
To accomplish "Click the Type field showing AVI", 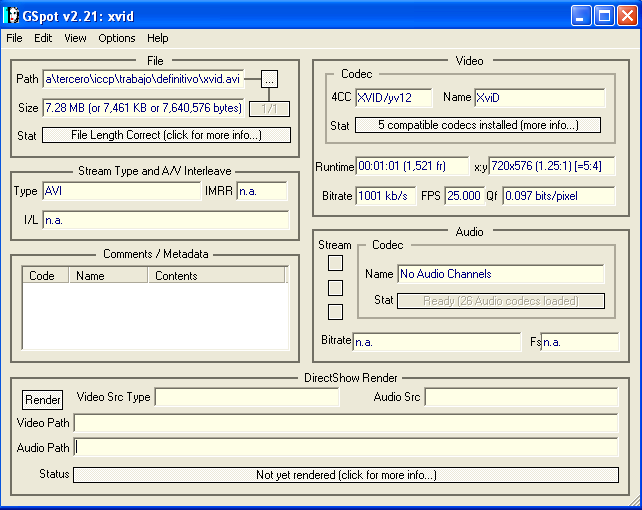I will coord(122,191).
